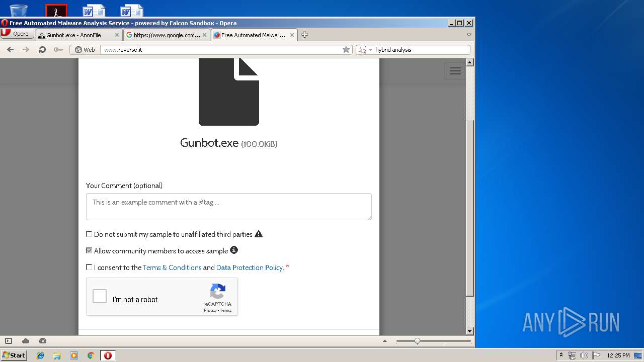
Task: Click the Gunbot.exe file name text
Action: click(x=209, y=143)
